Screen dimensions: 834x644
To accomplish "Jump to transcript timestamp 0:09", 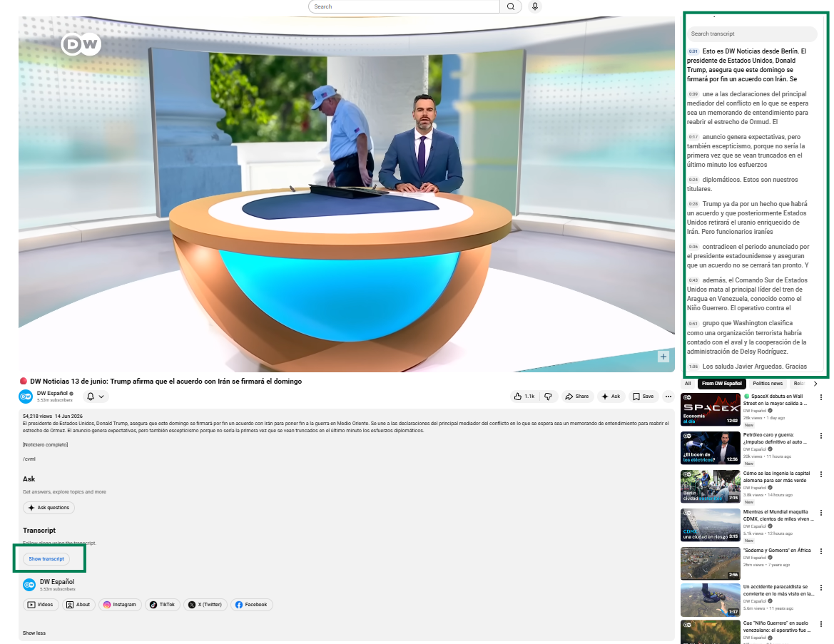I will tap(693, 94).
